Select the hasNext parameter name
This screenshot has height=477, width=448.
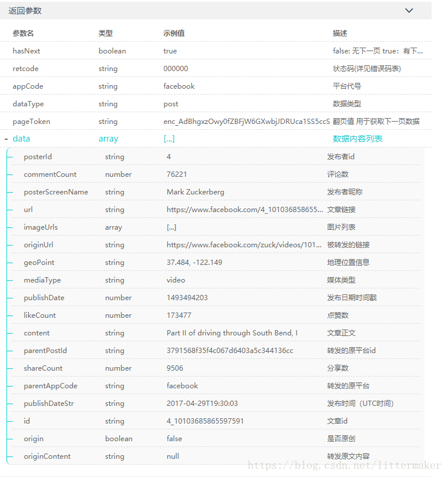(26, 51)
